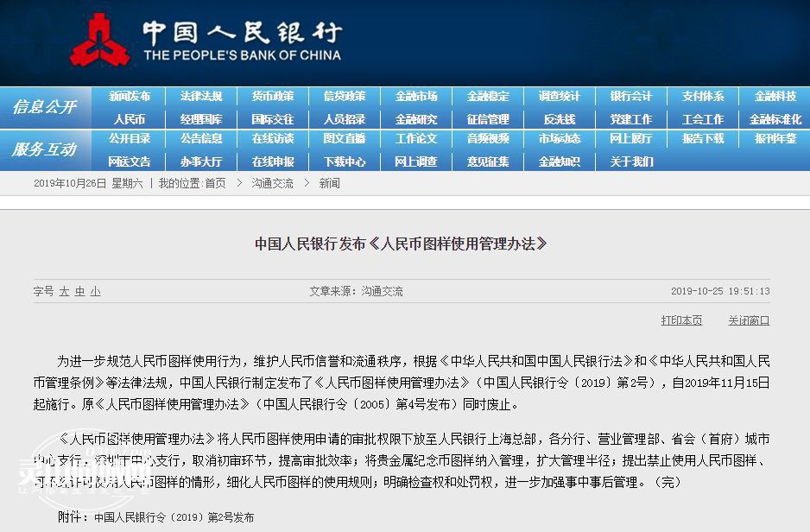Select 人员招录 in the navigation
This screenshot has height=532, width=810.
[345, 119]
